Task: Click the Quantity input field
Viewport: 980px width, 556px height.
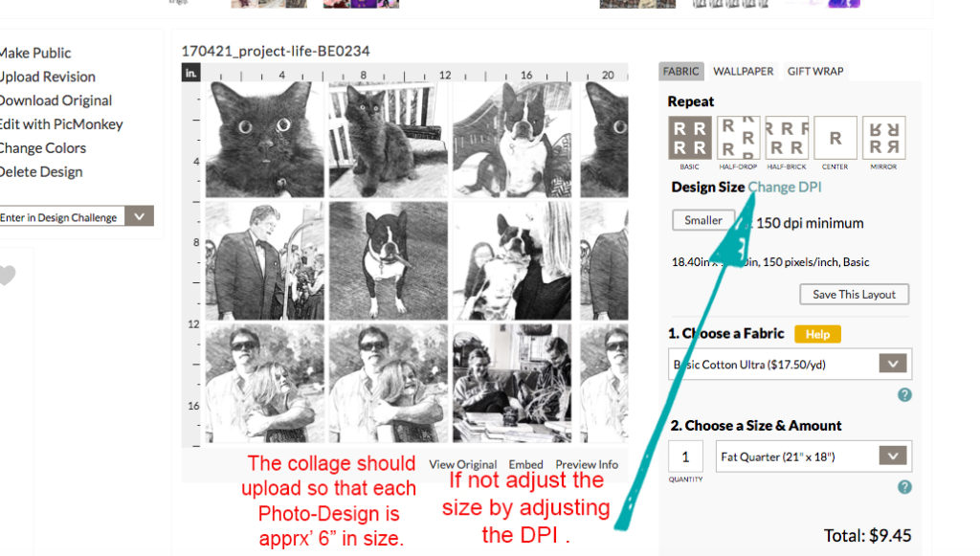Action: (x=685, y=456)
